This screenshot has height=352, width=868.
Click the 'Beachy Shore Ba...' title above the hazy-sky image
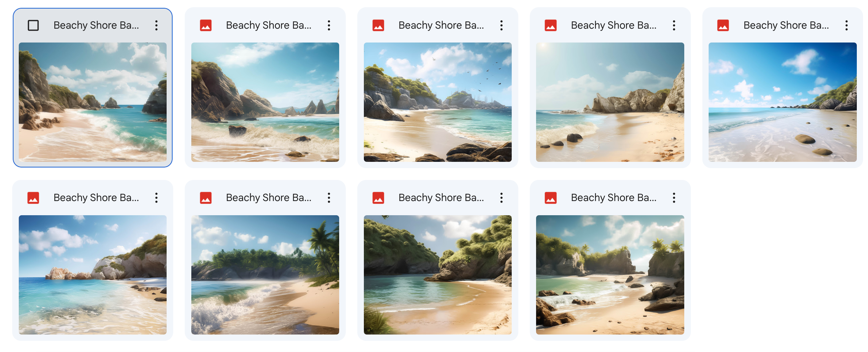[613, 25]
